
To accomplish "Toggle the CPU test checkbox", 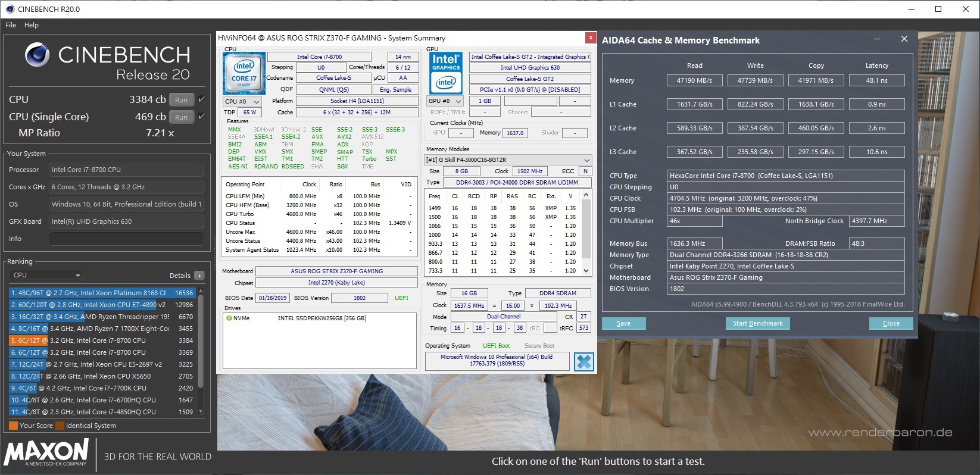I will click(202, 99).
